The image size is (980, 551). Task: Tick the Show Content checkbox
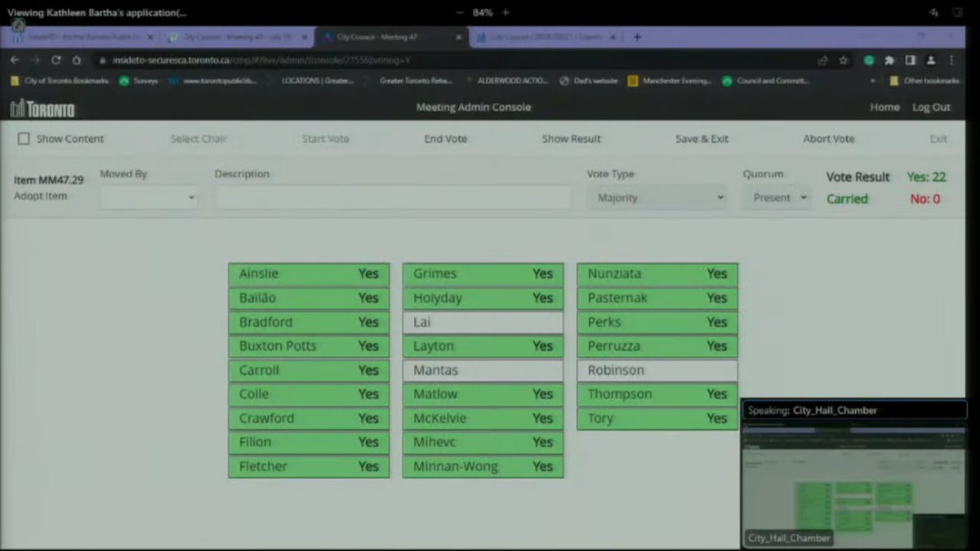pos(24,139)
